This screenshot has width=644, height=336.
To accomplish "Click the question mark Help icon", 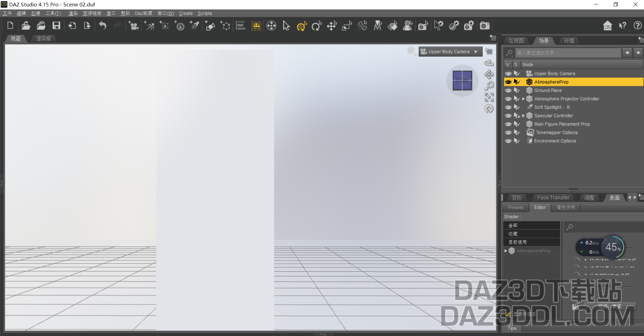I will (x=637, y=26).
